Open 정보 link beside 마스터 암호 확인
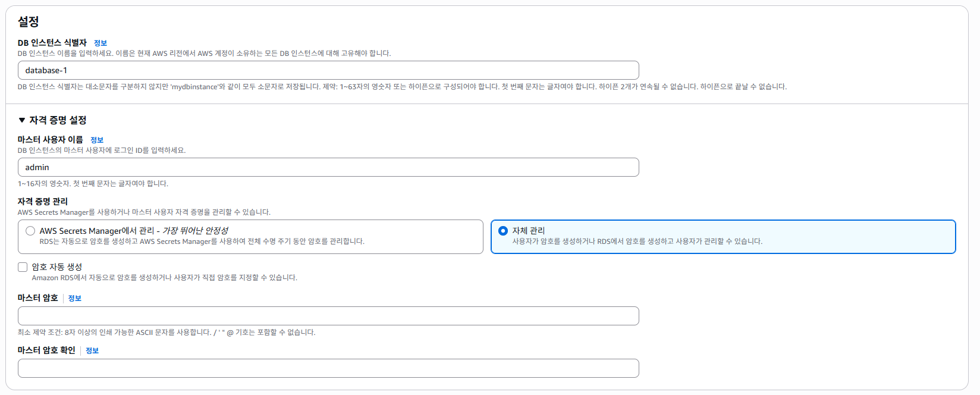Screen dimensions: 980x395 [x=92, y=350]
